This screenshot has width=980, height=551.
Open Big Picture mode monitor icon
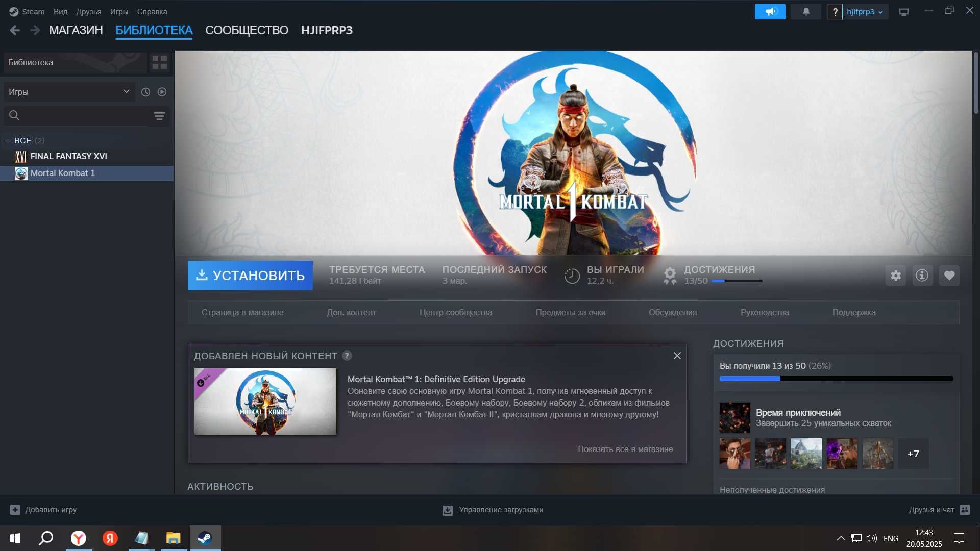tap(904, 12)
